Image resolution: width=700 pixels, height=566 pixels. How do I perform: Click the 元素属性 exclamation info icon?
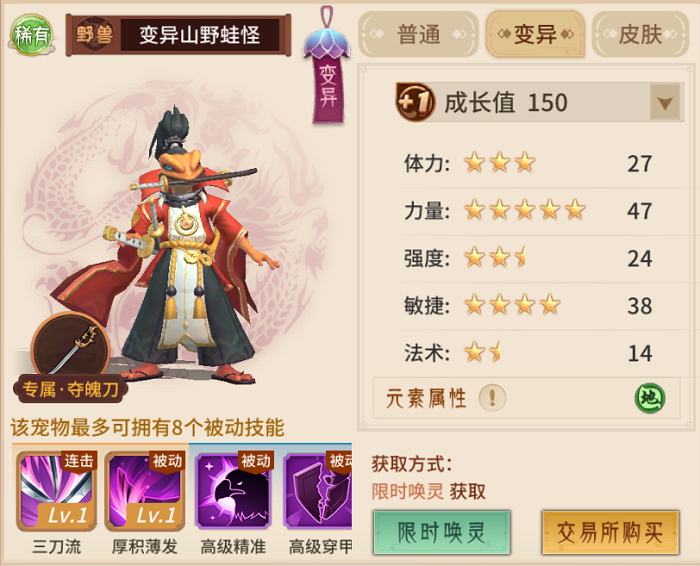pyautogui.click(x=492, y=397)
